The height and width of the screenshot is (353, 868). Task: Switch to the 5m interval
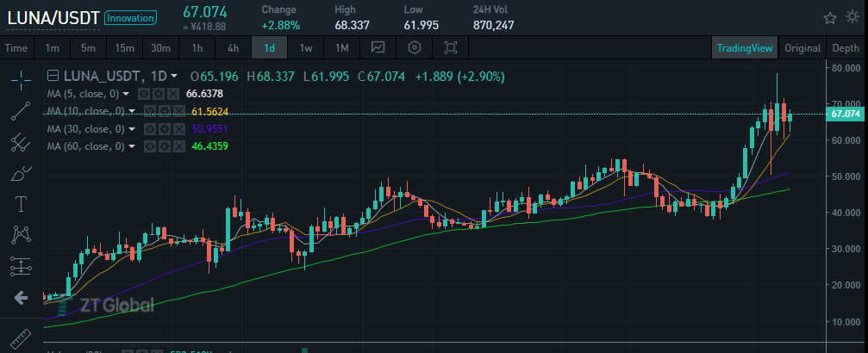click(x=88, y=48)
